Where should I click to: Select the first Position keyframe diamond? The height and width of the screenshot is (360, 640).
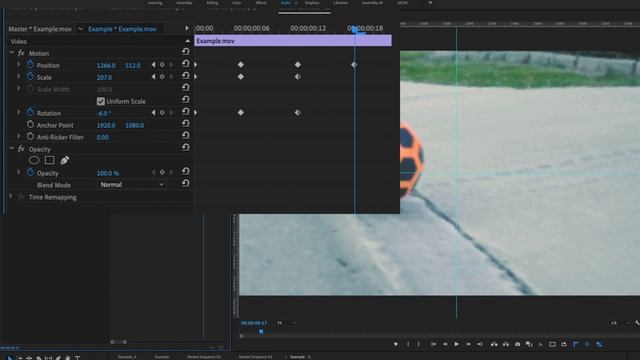(x=241, y=64)
